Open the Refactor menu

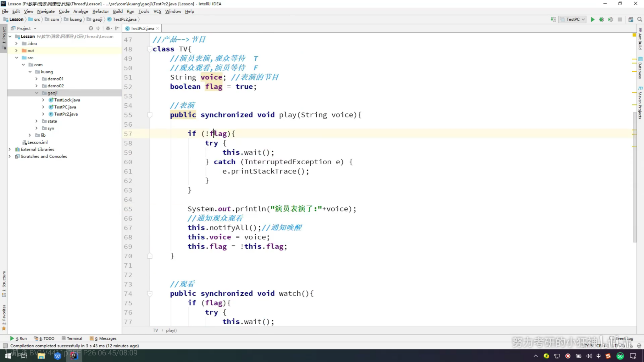click(x=101, y=11)
